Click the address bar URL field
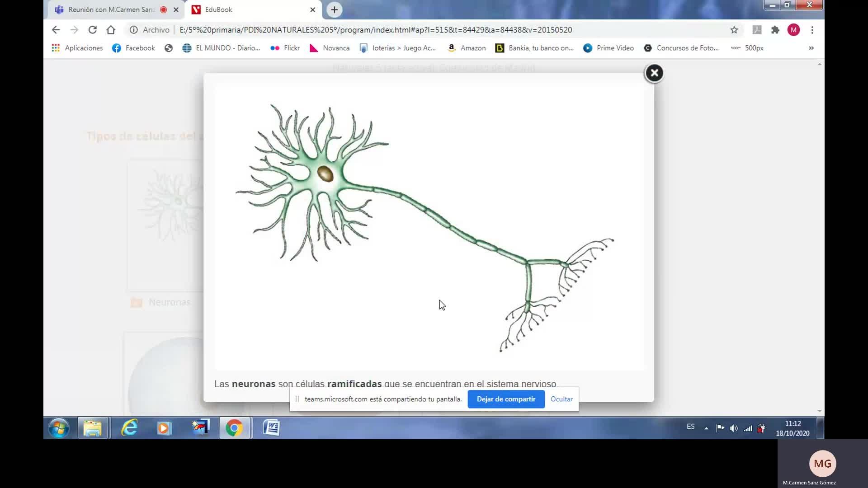The height and width of the screenshot is (488, 868). (375, 30)
